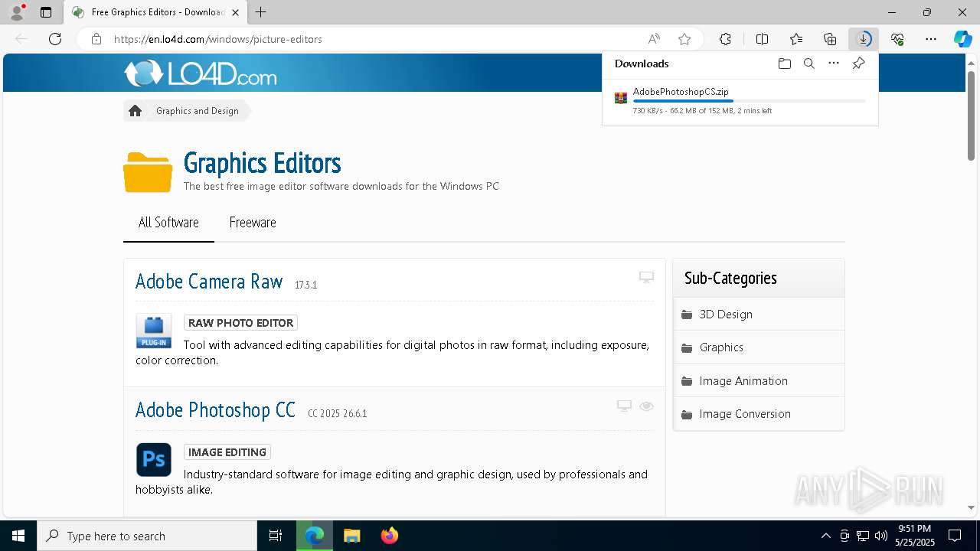The image size is (980, 551).
Task: Click the large yellow folder icon
Action: (x=148, y=172)
